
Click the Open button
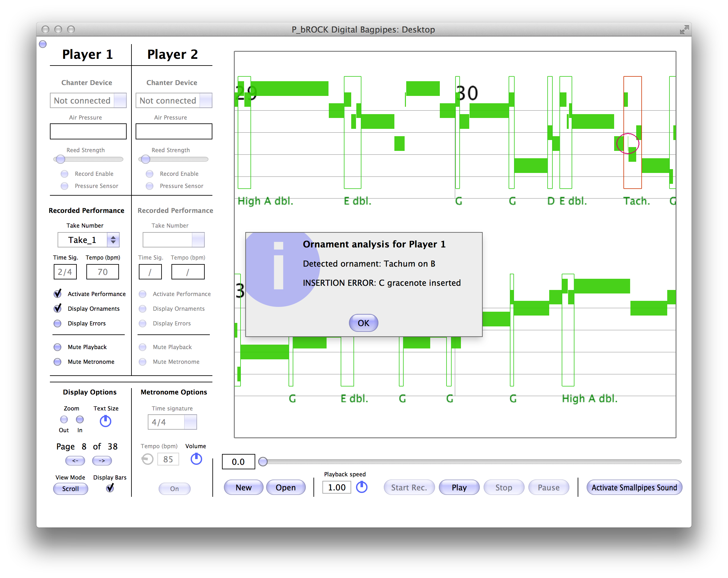coord(286,488)
